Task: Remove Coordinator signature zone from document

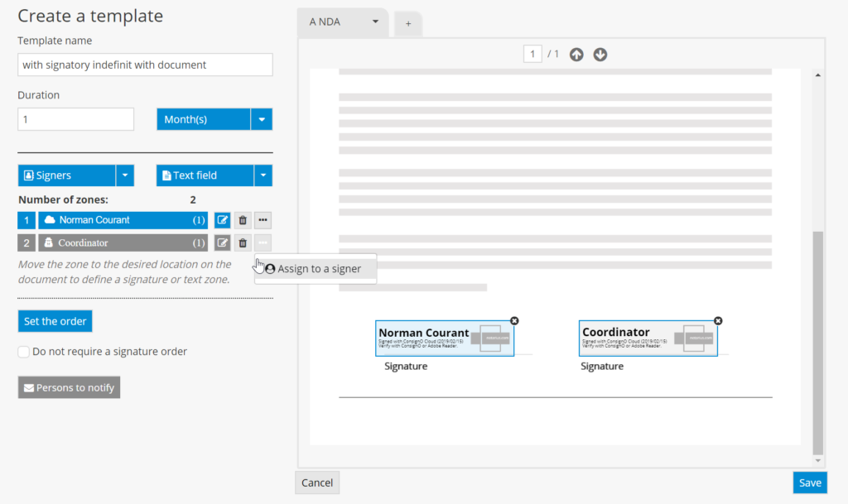Action: pos(718,320)
